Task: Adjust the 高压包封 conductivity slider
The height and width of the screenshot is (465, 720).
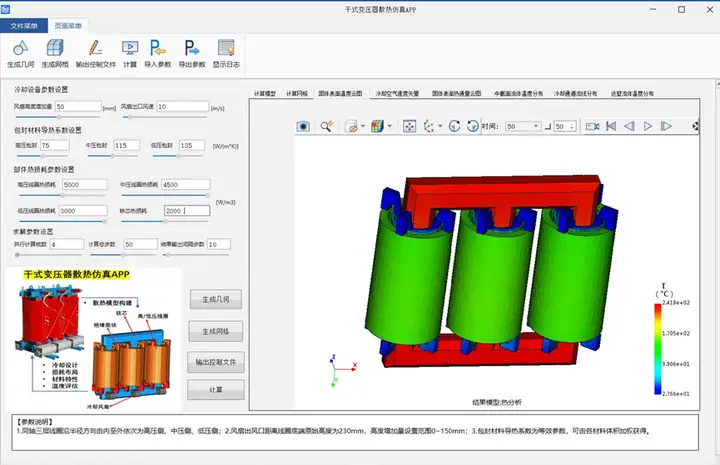Action: coord(42,156)
